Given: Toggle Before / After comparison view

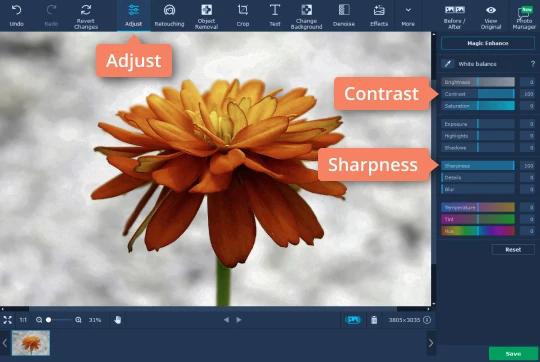Looking at the screenshot, I should [455, 16].
